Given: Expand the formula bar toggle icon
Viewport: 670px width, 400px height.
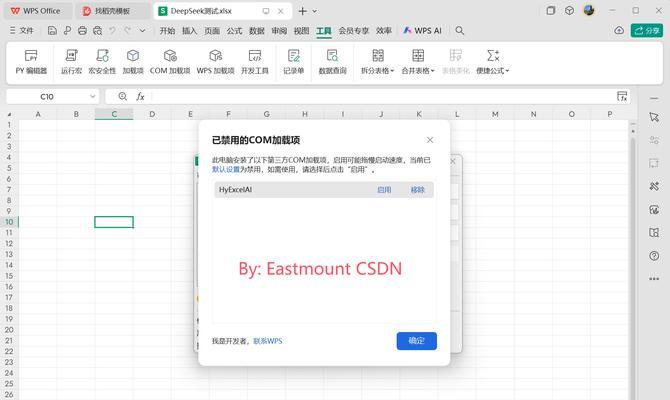Looking at the screenshot, I should point(622,96).
